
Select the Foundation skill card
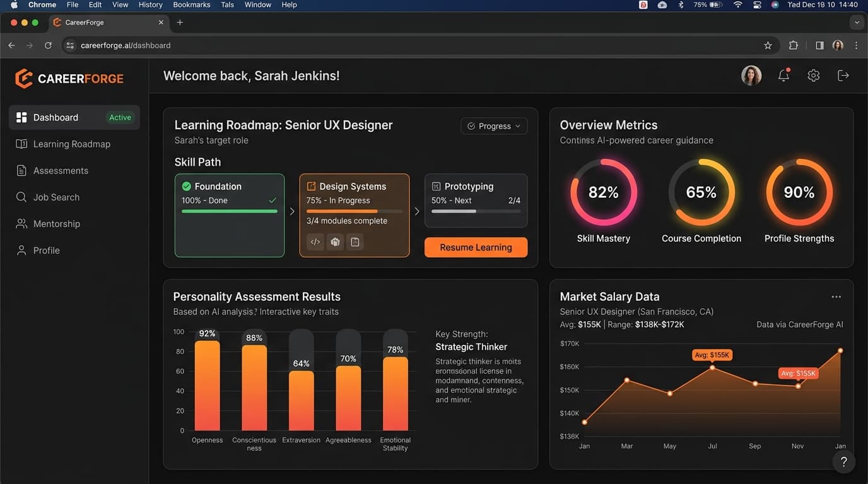230,216
